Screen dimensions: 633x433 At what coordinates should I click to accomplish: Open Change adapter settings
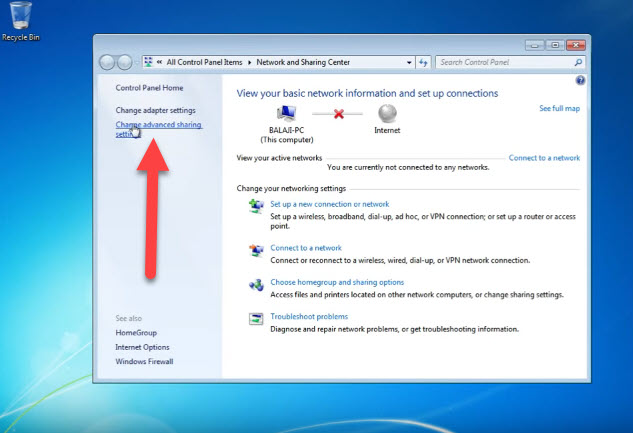[x=155, y=110]
